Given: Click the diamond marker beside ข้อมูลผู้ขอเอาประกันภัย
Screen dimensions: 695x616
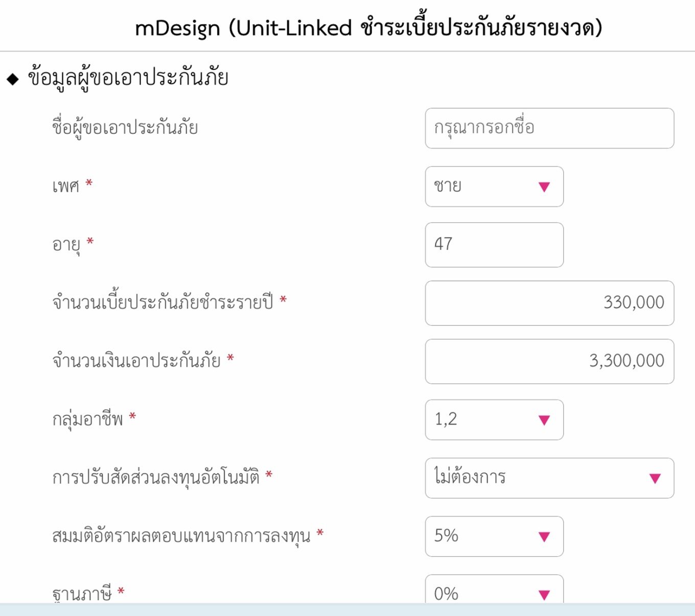Looking at the screenshot, I should click(x=12, y=78).
